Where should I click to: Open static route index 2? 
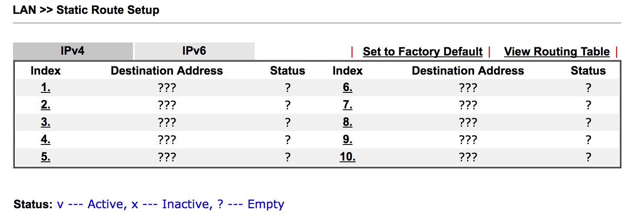tap(46, 105)
